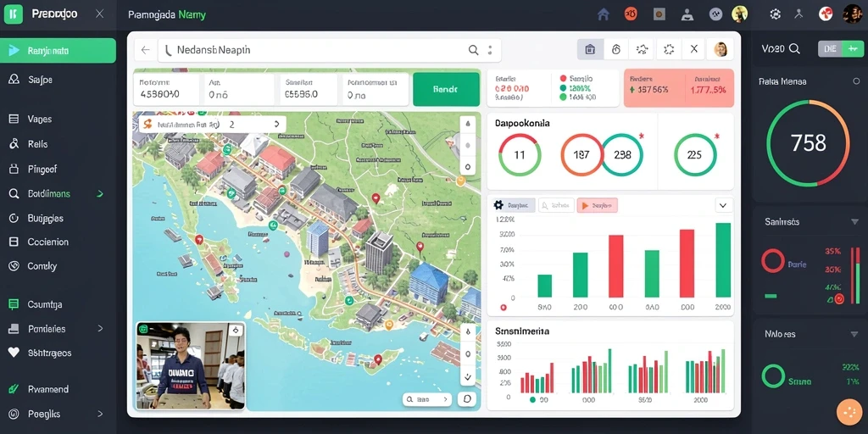Click the green logo icon in top-left corner
This screenshot has height=434, width=868.
pos(14,14)
